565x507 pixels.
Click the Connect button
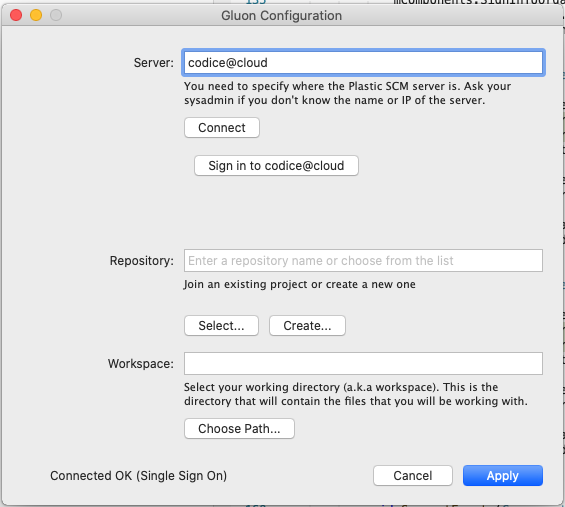(x=222, y=128)
